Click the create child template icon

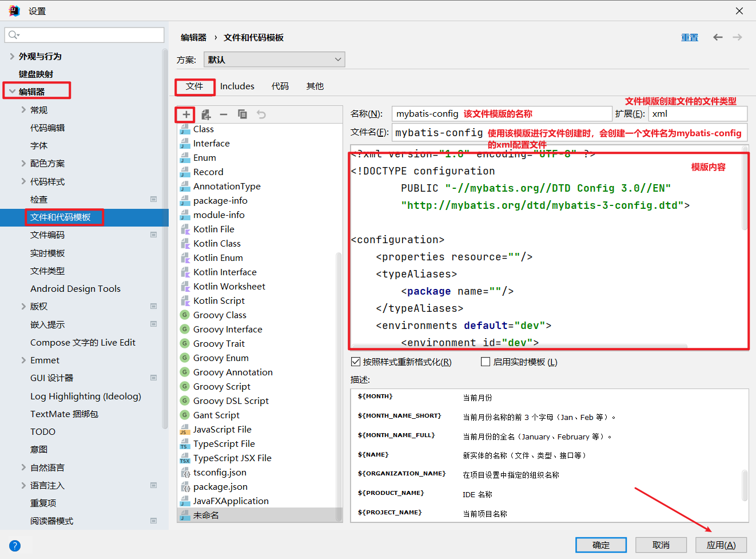206,114
